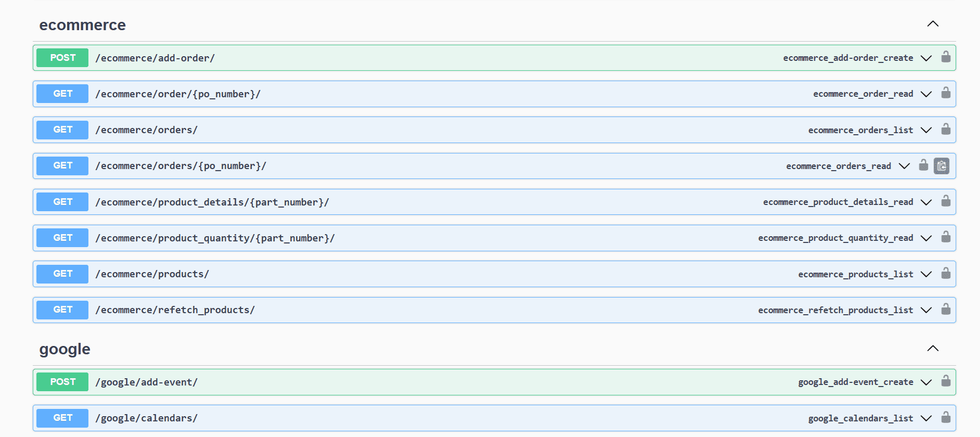This screenshot has height=437, width=980.
Task: Click lock icon for /google/add-event/ endpoint
Action: coord(946,381)
